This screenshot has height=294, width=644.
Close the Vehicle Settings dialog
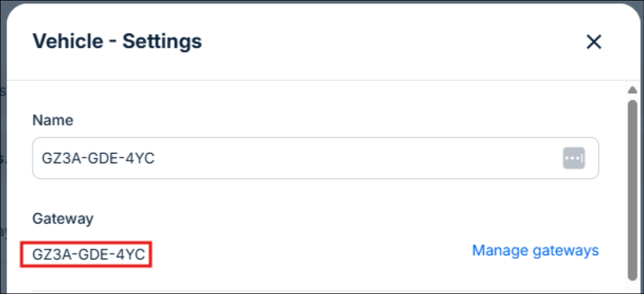click(x=593, y=42)
